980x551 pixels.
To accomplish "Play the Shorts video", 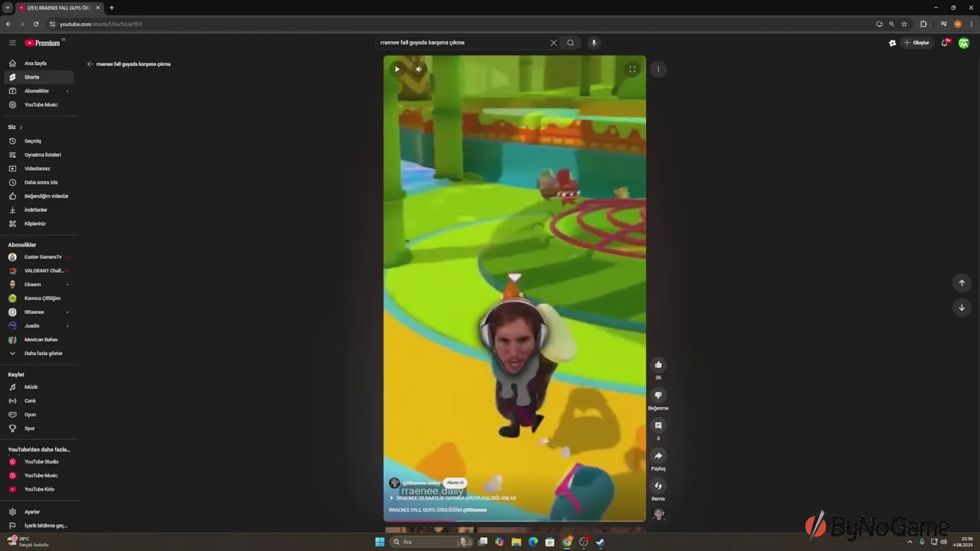I will tap(397, 69).
